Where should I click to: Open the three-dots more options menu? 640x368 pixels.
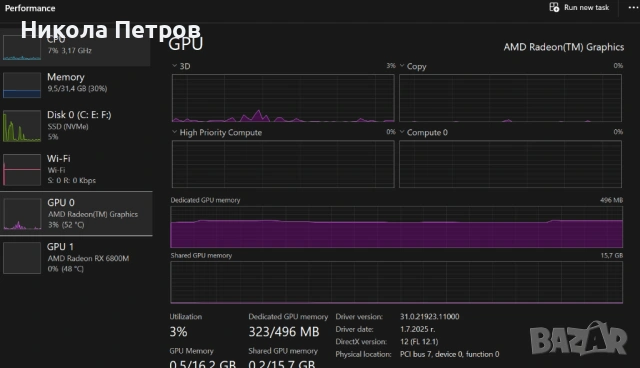(x=633, y=7)
